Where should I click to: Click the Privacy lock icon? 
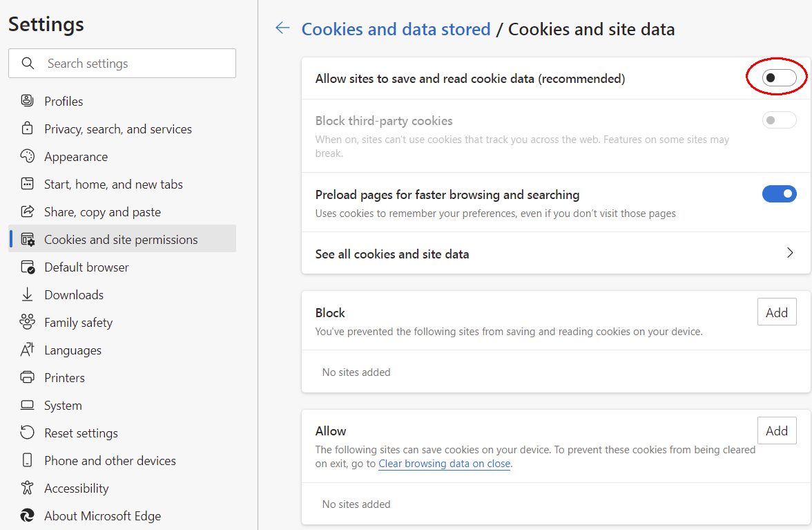coord(28,129)
